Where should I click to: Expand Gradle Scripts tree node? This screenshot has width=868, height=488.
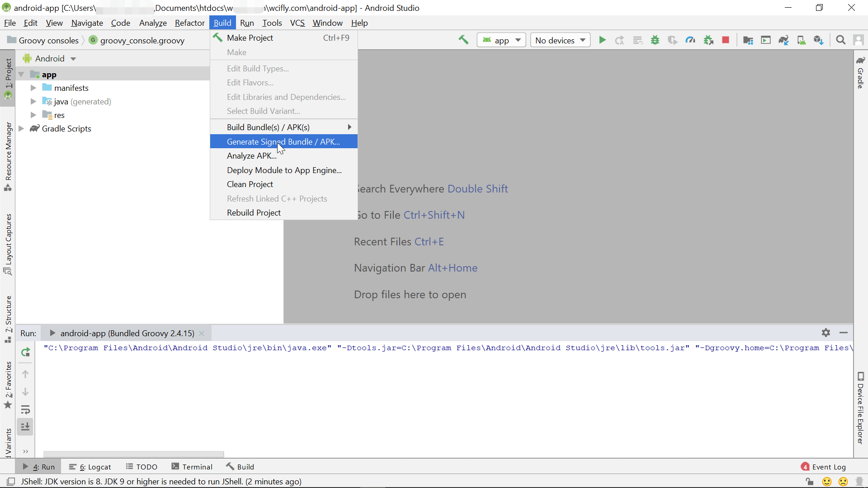(x=21, y=129)
